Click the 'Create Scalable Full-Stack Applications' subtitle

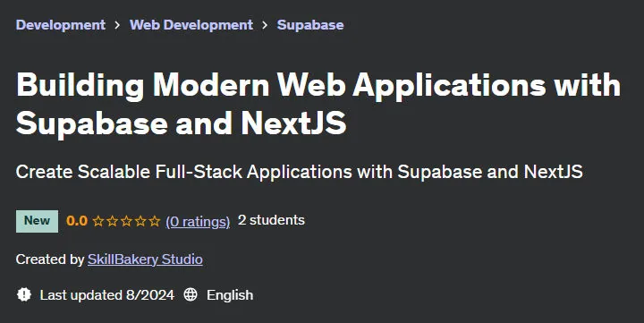point(300,172)
